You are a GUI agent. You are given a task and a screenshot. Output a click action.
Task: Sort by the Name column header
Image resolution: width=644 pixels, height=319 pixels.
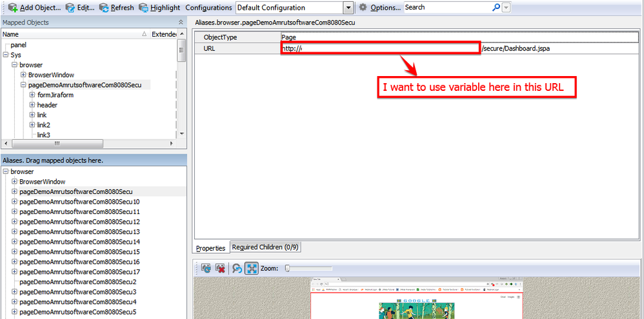[75, 34]
